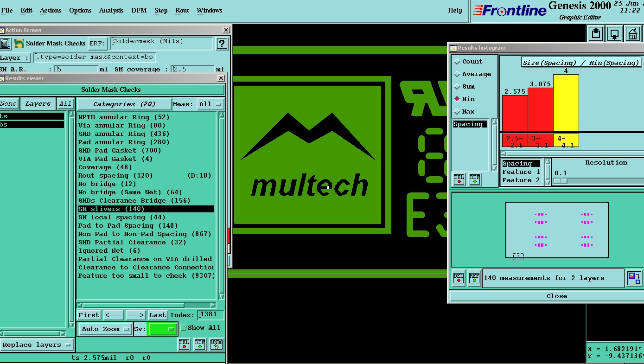Open the File menu
Image resolution: width=644 pixels, height=364 pixels.
(7, 10)
